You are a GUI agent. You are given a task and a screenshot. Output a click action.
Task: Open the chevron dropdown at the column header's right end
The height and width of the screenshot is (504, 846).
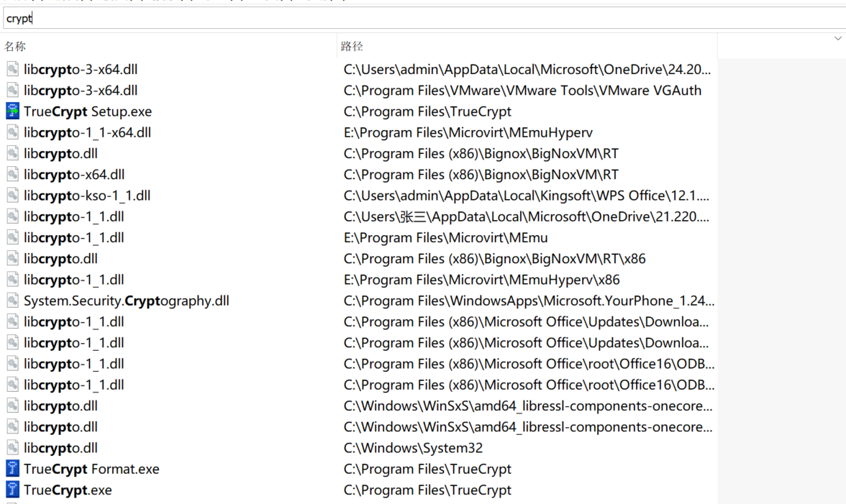(837, 38)
